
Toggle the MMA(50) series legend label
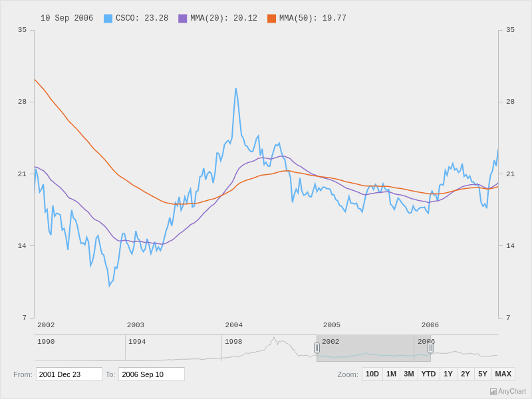[313, 18]
